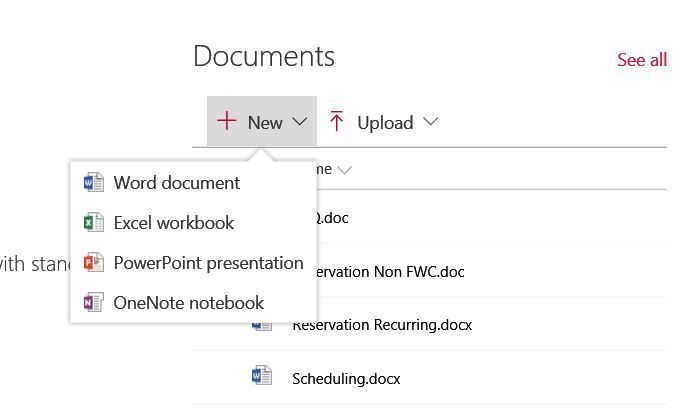
Task: Create a OneNote notebook from menu
Action: click(x=189, y=303)
